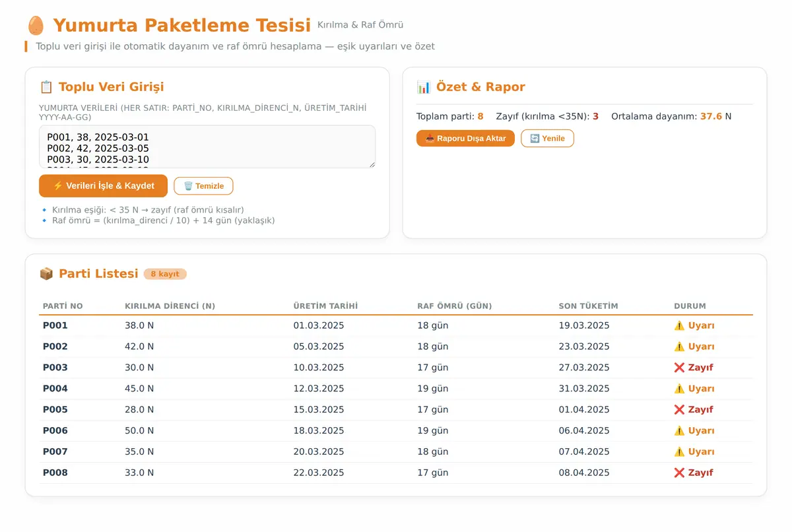Select the P005 batch row
This screenshot has height=532, width=792.
click(396, 410)
